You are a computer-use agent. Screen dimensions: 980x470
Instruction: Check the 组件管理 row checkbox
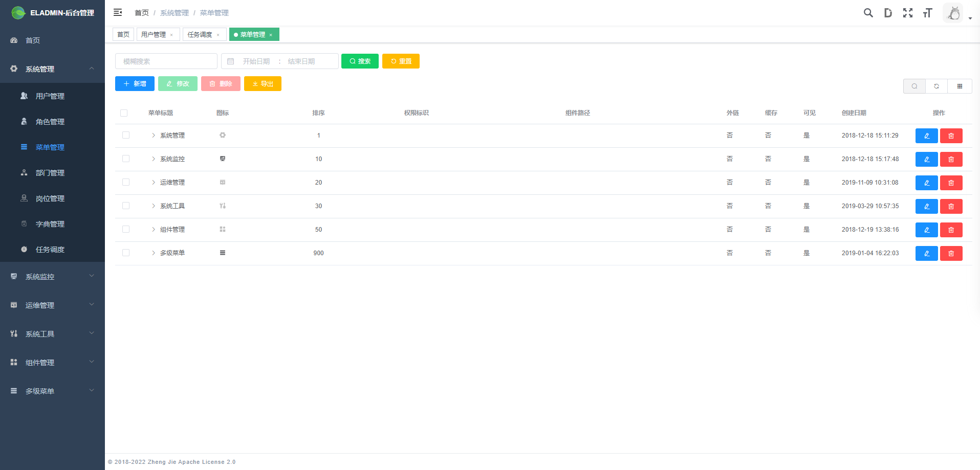126,229
